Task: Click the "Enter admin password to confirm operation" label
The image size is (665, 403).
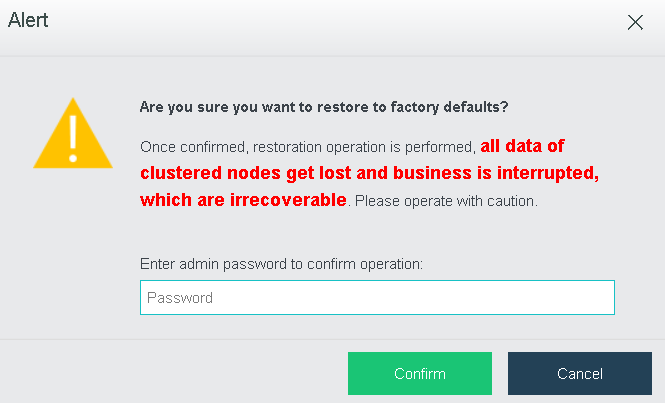Action: pyautogui.click(x=281, y=264)
